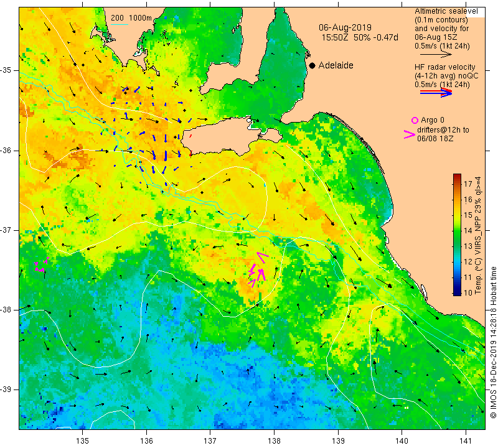Image resolution: width=498 pixels, height=448 pixels.
Task: Click the '17' temperature colorbar label
Action: coord(468,184)
